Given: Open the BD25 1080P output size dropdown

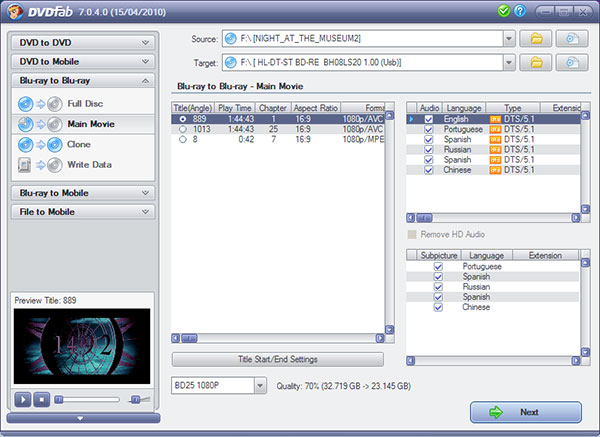Looking at the screenshot, I should tap(260, 385).
